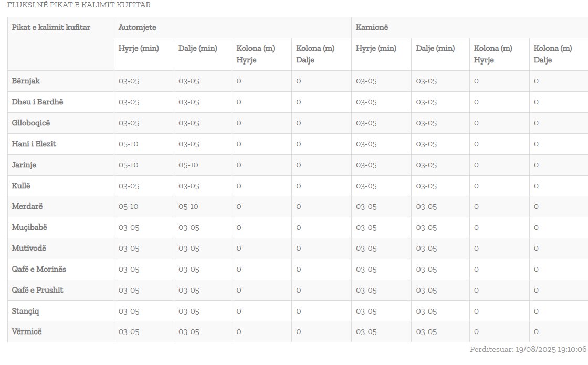Click the Glloboqicë row label
Image resolution: width=588 pixels, height=365 pixels.
(31, 123)
